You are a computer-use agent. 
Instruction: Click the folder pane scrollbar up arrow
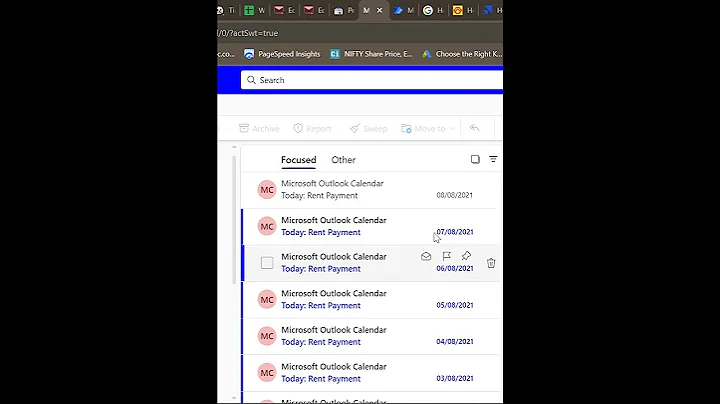[x=234, y=147]
